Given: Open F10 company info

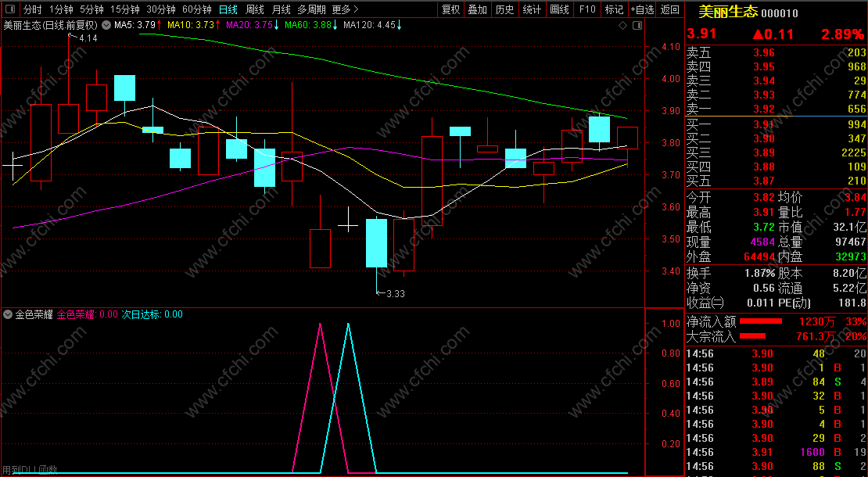Looking at the screenshot, I should click(x=587, y=9).
